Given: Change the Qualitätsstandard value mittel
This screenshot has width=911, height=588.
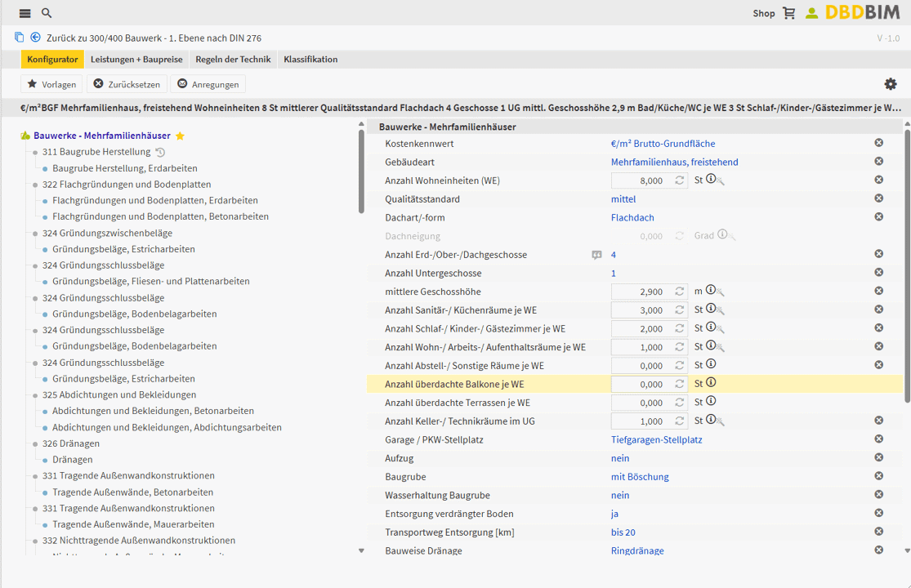Looking at the screenshot, I should click(623, 199).
